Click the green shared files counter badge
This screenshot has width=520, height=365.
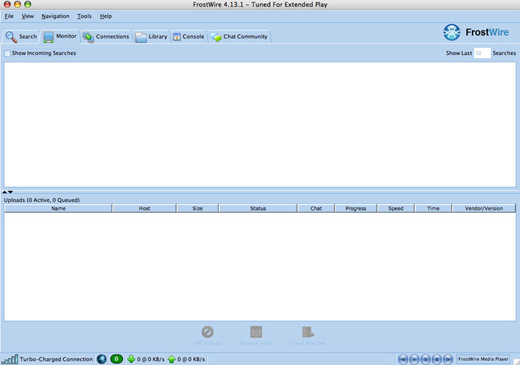116,359
